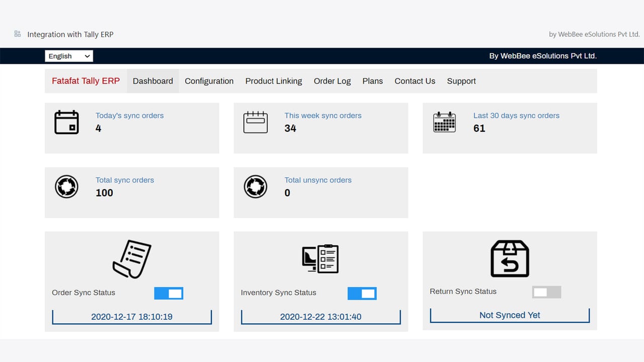Open the Product Linking tab
The width and height of the screenshot is (644, 362).
pyautogui.click(x=274, y=81)
